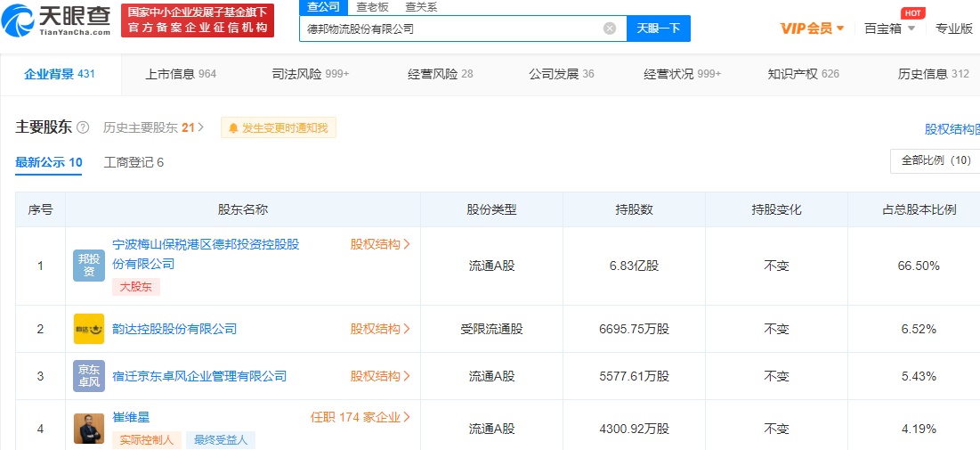Expand 股权结构 for 宿迁京东卓风

tap(380, 376)
